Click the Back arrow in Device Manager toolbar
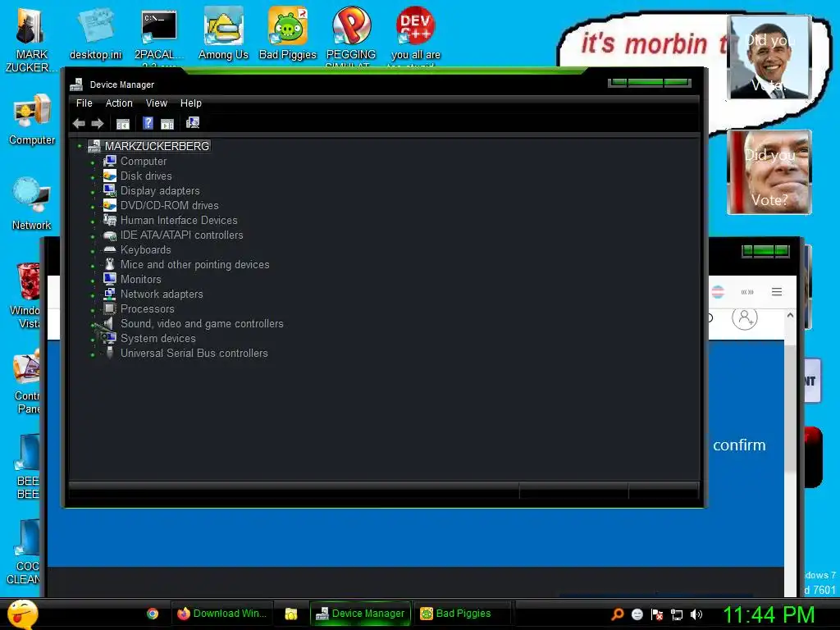The height and width of the screenshot is (630, 840). (79, 124)
